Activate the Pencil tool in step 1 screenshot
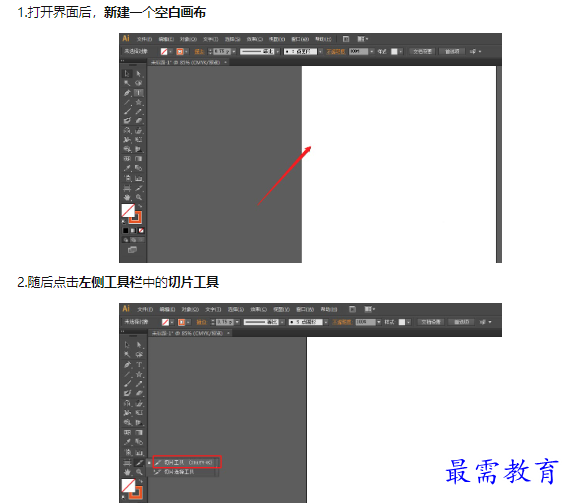Screen dimensions: 567x503 point(139,111)
